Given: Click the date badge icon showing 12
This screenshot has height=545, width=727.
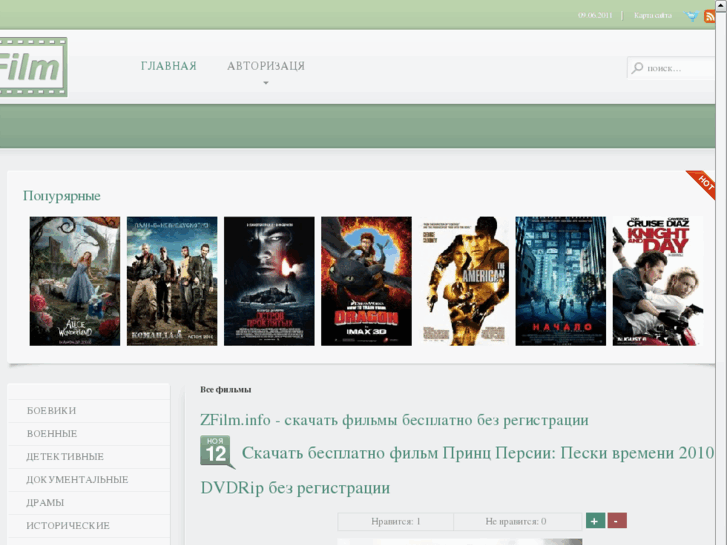Looking at the screenshot, I should pos(217,452).
